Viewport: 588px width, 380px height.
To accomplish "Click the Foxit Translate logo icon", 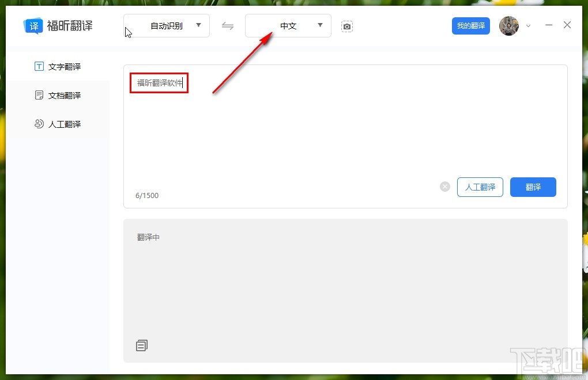I will tap(33, 26).
